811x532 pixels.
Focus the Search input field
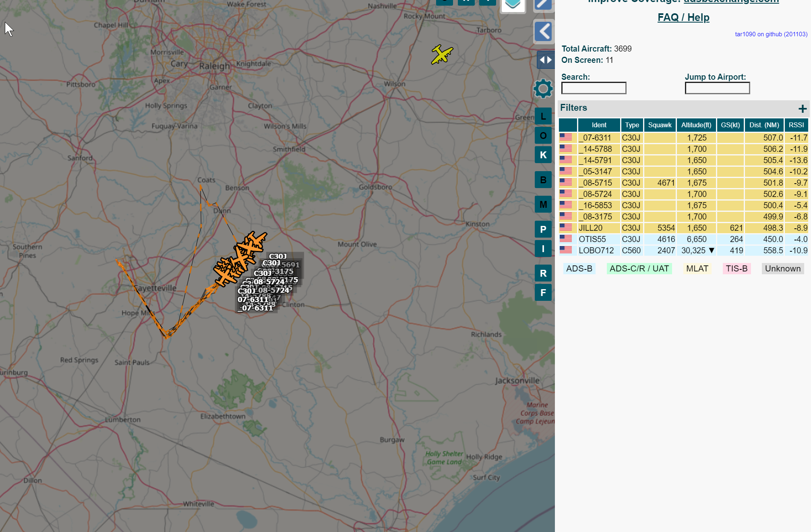click(594, 88)
